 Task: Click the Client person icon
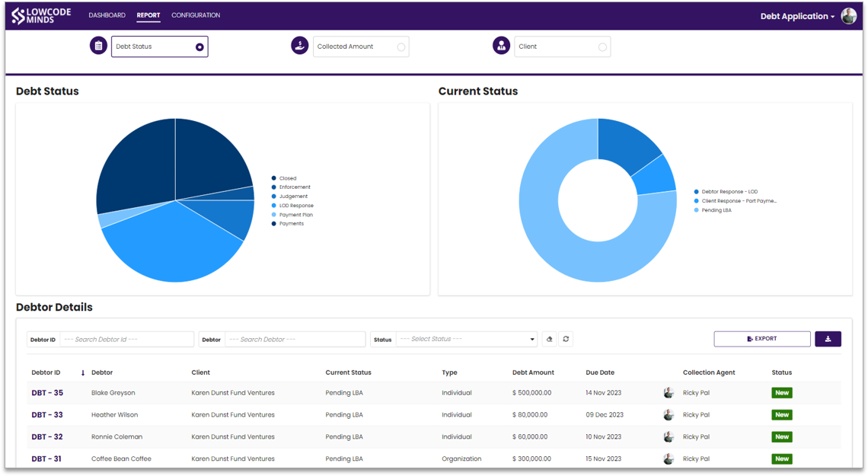(501, 46)
